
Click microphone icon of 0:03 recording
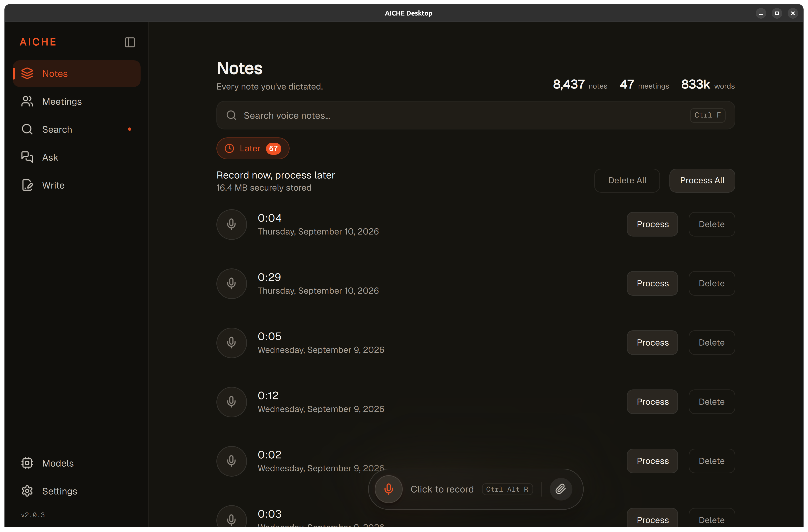(231, 518)
